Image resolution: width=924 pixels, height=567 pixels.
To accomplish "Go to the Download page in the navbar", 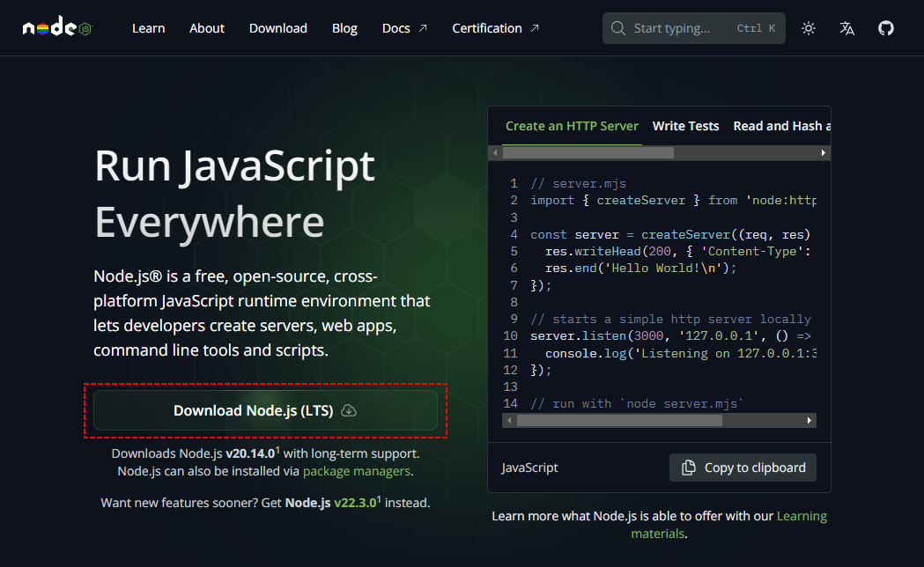I will [x=278, y=28].
